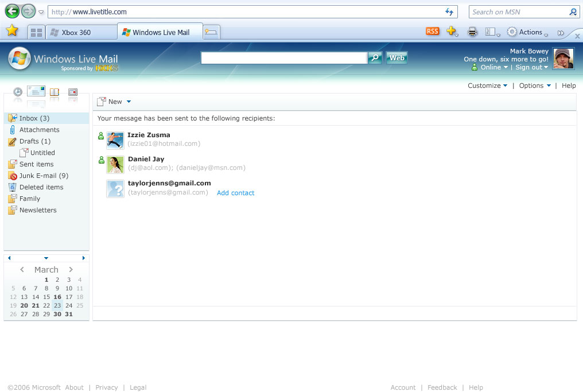Click the Windows Live Mail search field
The image size is (583, 392).
pyautogui.click(x=284, y=57)
